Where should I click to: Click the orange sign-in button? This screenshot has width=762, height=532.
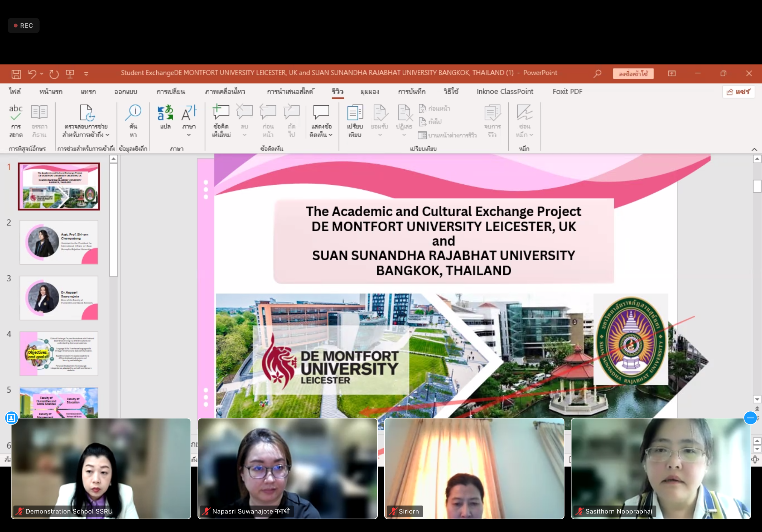[633, 74]
